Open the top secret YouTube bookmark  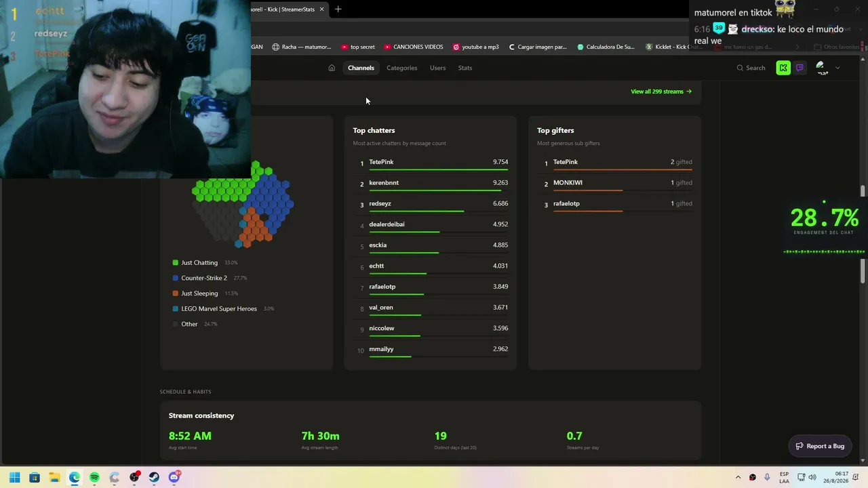click(x=358, y=47)
